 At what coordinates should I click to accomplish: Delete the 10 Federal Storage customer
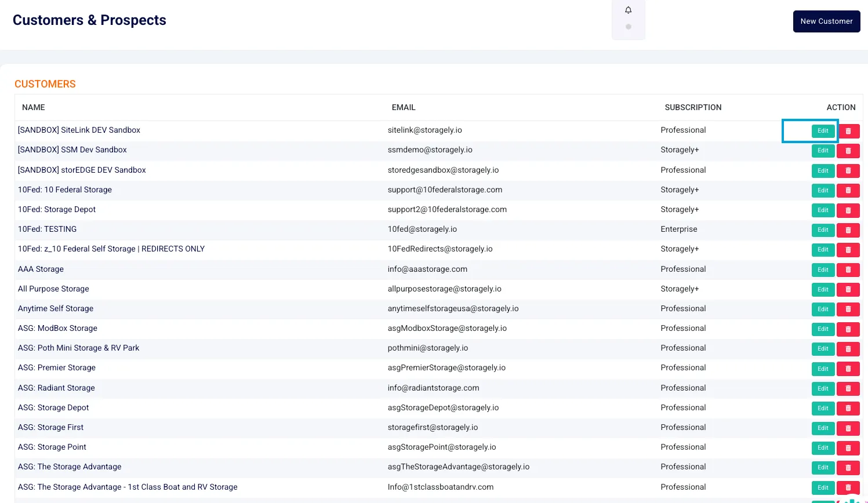848,191
